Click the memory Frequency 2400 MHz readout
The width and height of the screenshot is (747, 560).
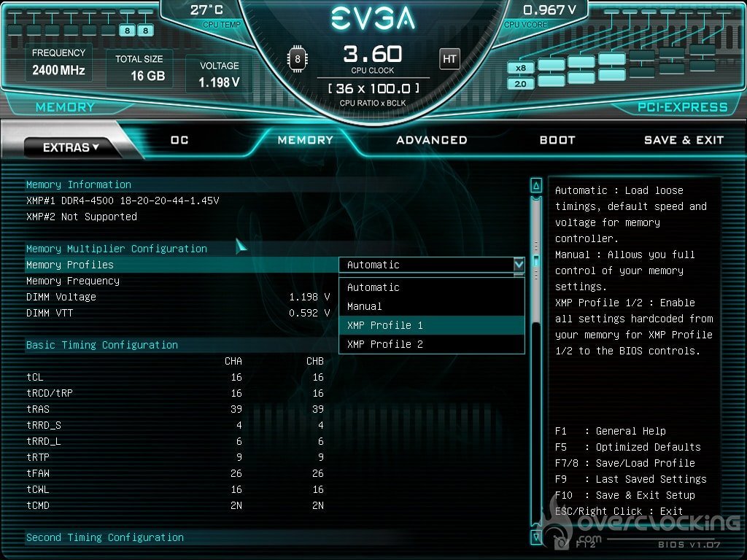pyautogui.click(x=58, y=63)
